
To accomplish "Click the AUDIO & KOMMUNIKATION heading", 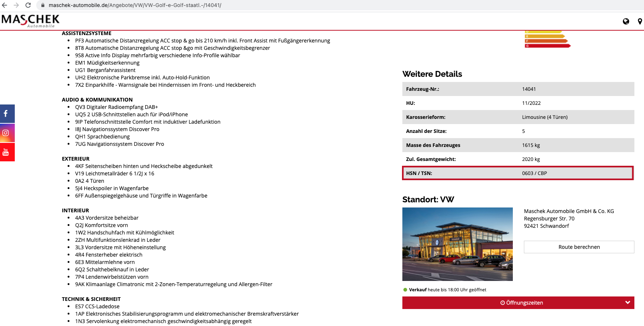I will tap(97, 100).
